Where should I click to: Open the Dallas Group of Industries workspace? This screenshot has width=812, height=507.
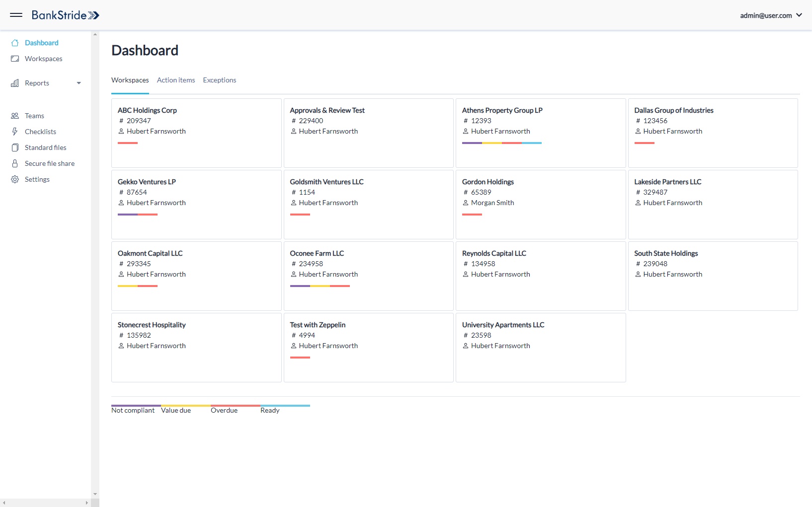point(713,133)
